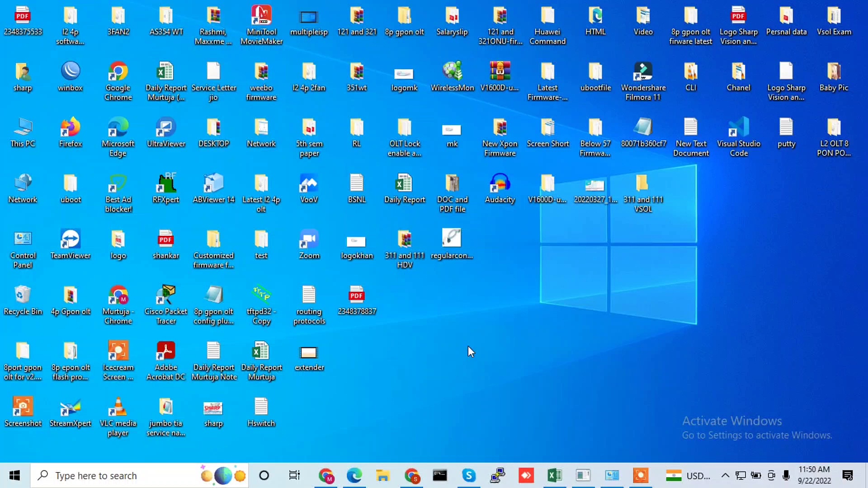
Task: Open Task View from the taskbar
Action: tap(294, 475)
